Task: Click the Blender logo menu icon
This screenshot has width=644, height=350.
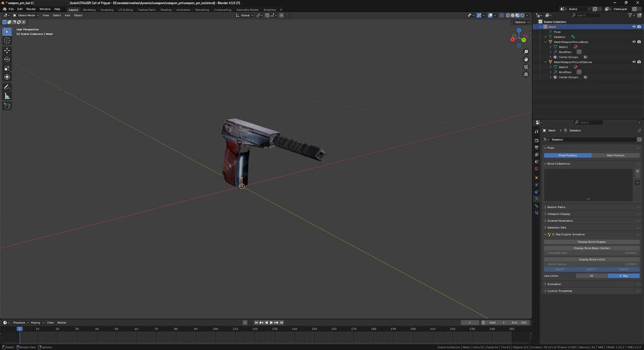Action: point(5,9)
